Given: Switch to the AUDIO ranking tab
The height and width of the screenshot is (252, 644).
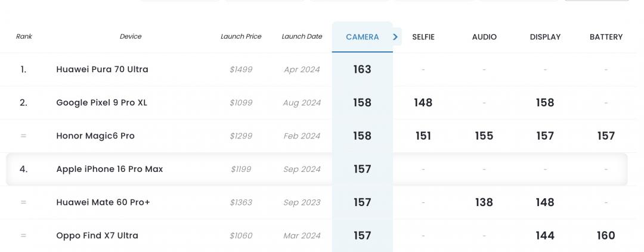Looking at the screenshot, I should [484, 37].
